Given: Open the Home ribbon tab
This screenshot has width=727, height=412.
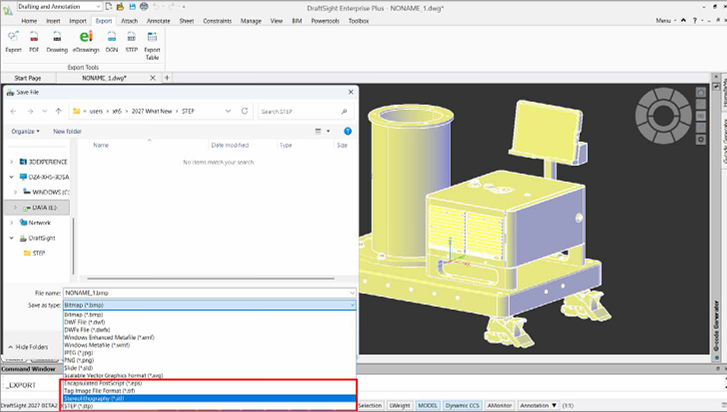Looking at the screenshot, I should (x=29, y=21).
